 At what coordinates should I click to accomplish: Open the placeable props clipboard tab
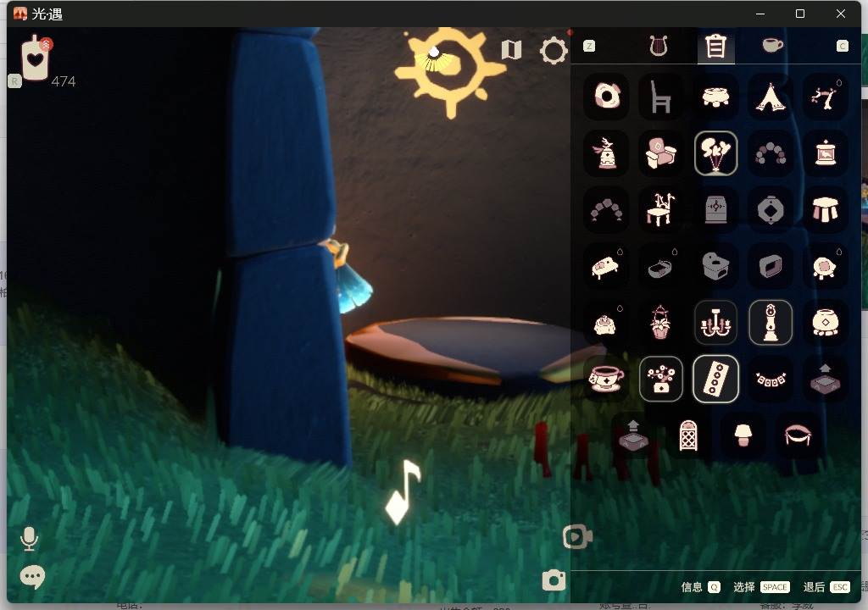pyautogui.click(x=715, y=47)
